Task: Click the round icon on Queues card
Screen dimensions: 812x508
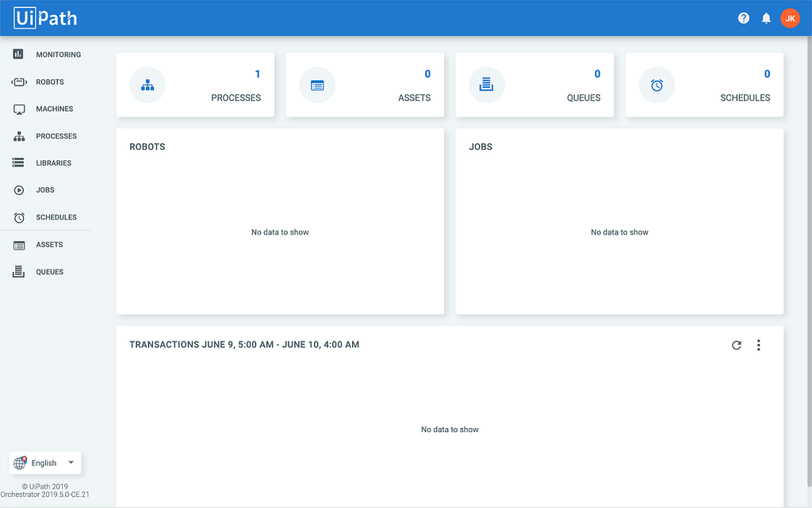Action: tap(487, 85)
